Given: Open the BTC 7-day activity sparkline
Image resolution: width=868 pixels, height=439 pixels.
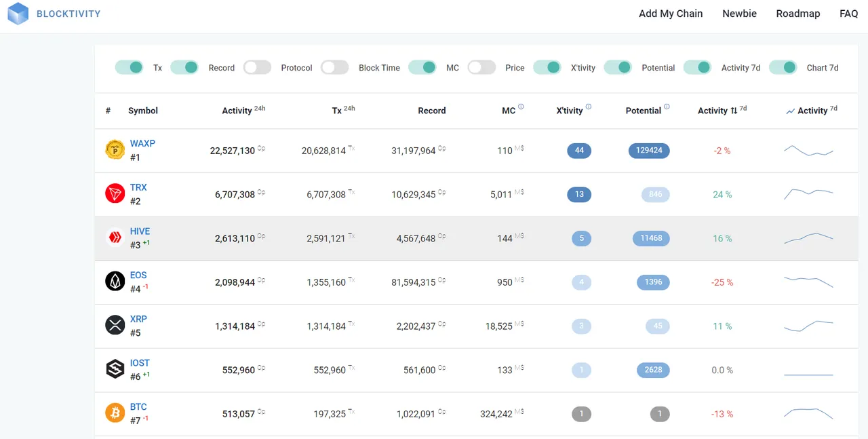Looking at the screenshot, I should (808, 413).
